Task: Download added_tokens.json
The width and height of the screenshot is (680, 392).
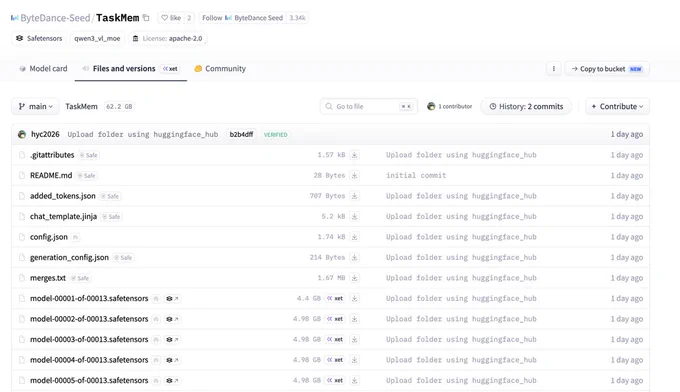Action: [354, 196]
